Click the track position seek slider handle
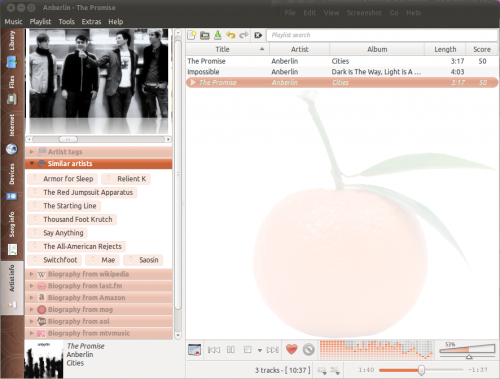 (421, 370)
